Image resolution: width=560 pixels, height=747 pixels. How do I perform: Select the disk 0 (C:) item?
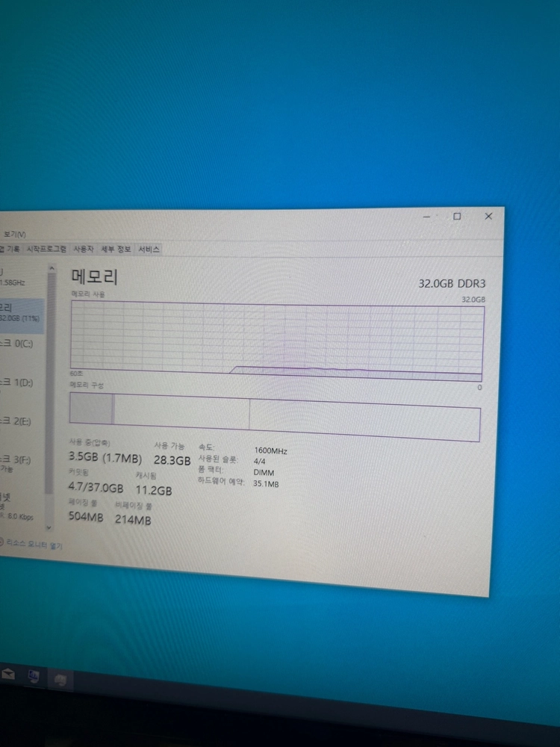click(x=22, y=344)
